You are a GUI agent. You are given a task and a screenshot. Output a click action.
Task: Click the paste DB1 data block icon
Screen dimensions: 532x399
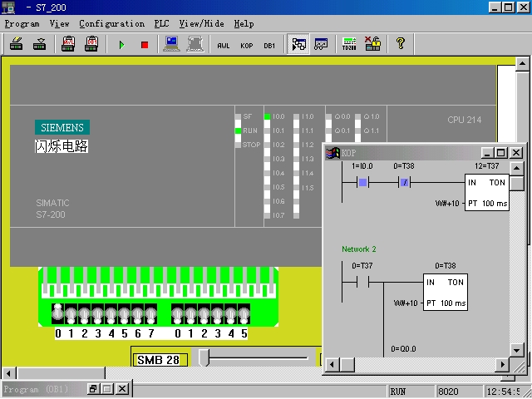91,44
